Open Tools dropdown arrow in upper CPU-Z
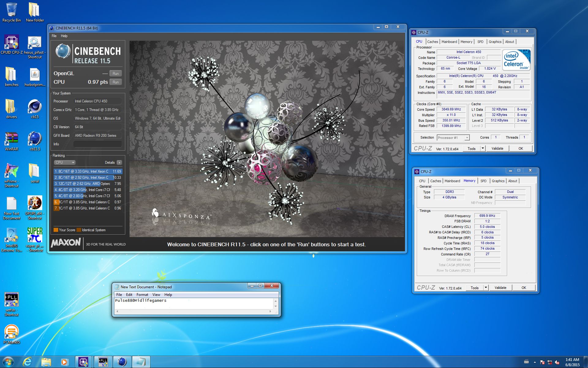588x368 pixels. [x=483, y=148]
